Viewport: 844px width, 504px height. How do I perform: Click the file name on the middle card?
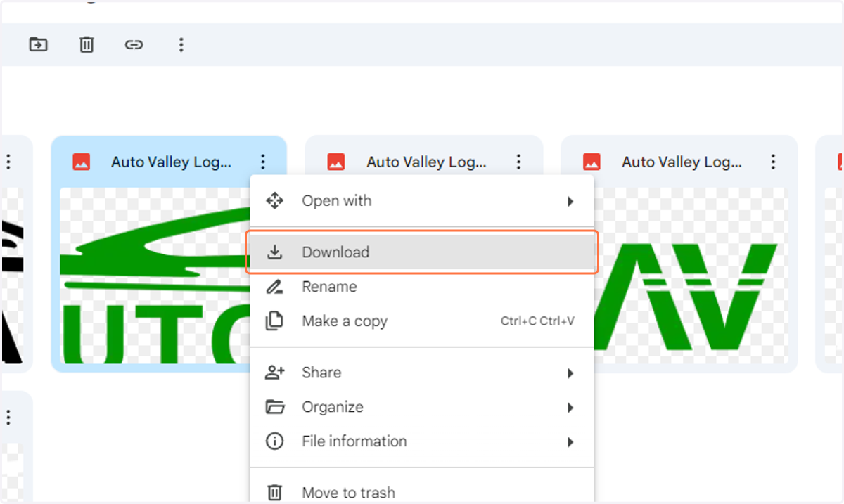426,162
